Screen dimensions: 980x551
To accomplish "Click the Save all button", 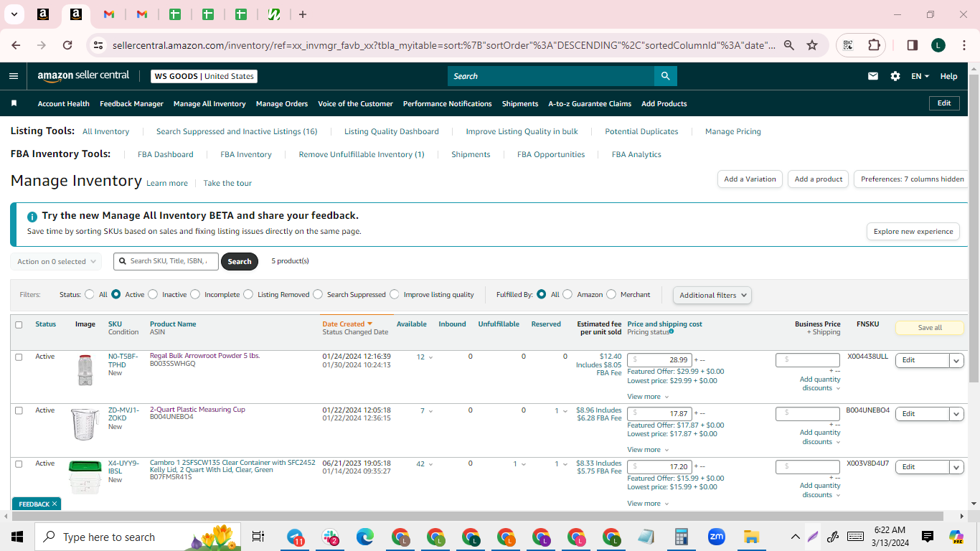I will [x=930, y=328].
